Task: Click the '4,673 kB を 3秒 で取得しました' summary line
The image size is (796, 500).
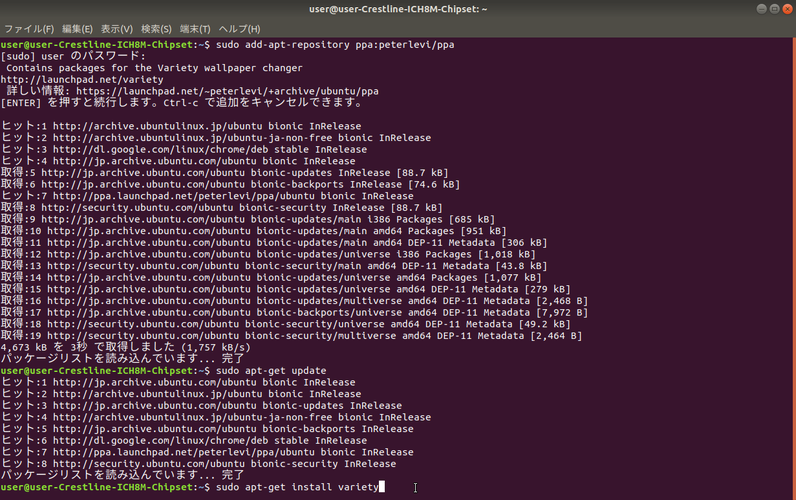Action: [126, 348]
